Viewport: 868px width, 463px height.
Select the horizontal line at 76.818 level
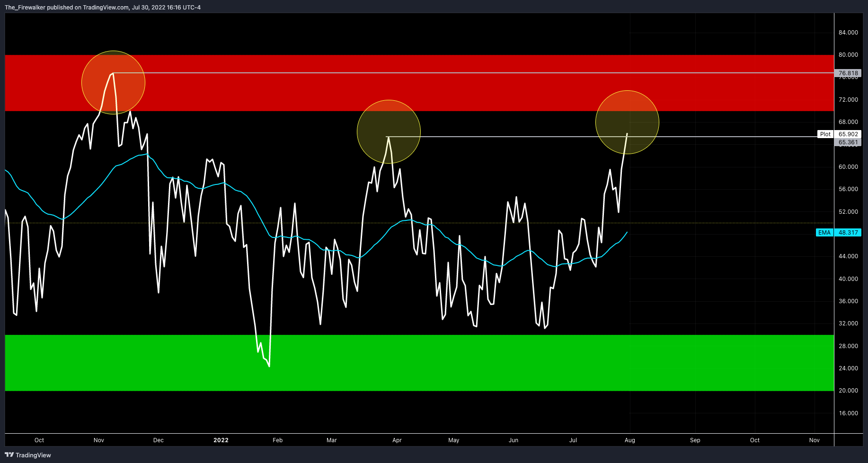[x=473, y=73]
